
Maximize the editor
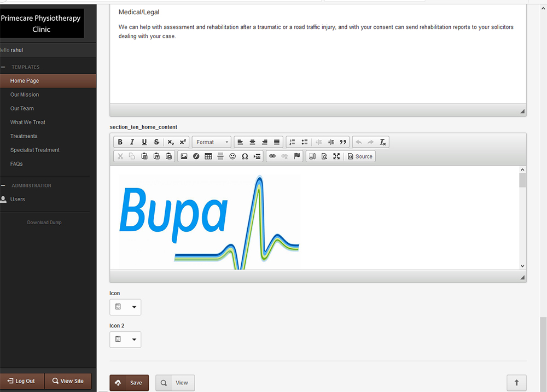point(336,156)
